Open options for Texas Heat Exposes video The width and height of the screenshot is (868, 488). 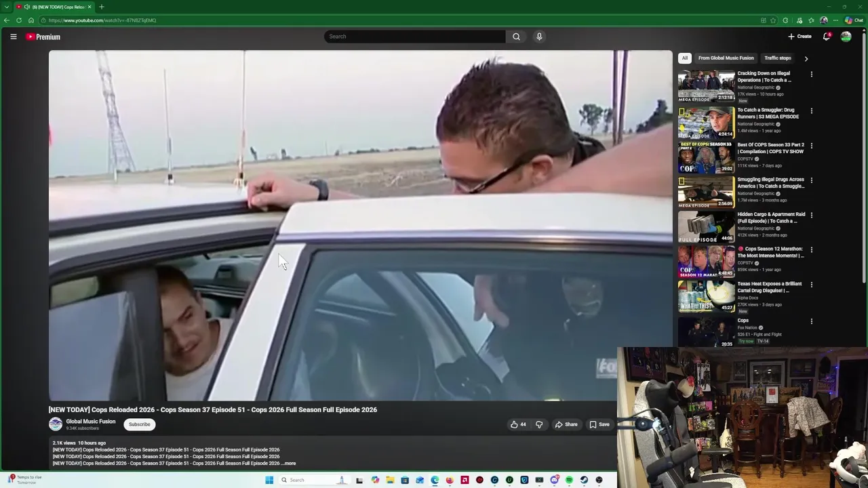coord(811,285)
